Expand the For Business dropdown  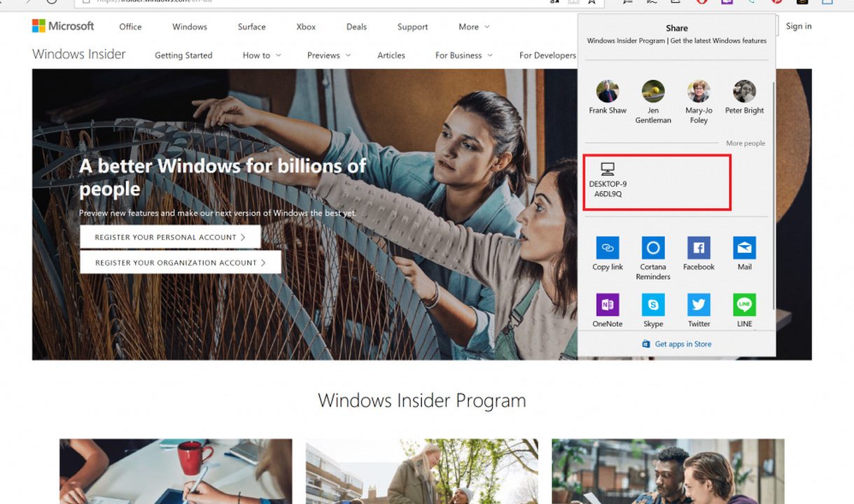[459, 55]
